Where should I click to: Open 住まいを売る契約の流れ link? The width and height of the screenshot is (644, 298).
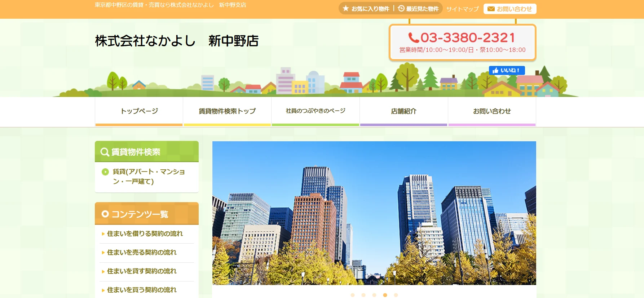[x=142, y=252]
